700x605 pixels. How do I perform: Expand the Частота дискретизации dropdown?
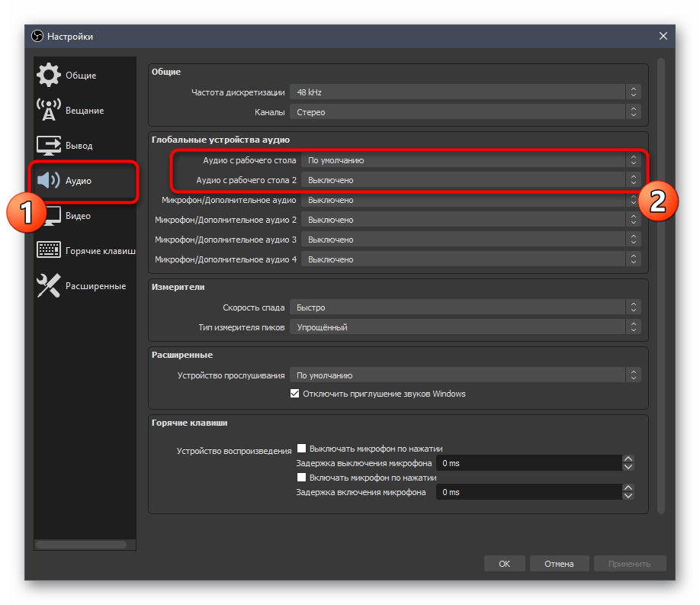coord(464,92)
